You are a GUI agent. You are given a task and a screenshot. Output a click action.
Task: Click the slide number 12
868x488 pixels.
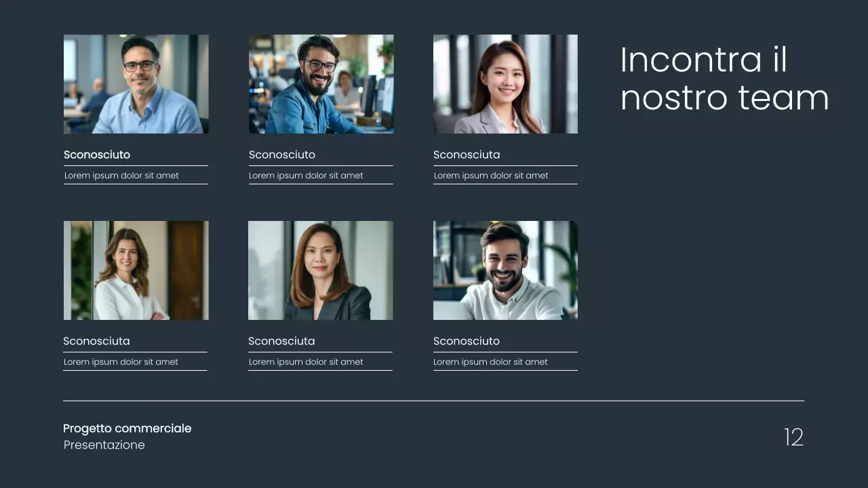pos(793,437)
